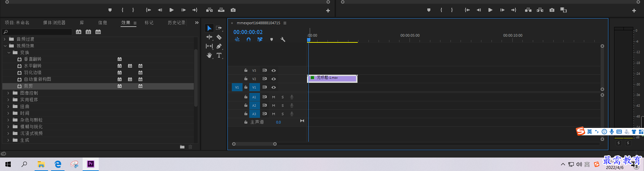Switch to 项目: 未命名 tab

point(17,23)
